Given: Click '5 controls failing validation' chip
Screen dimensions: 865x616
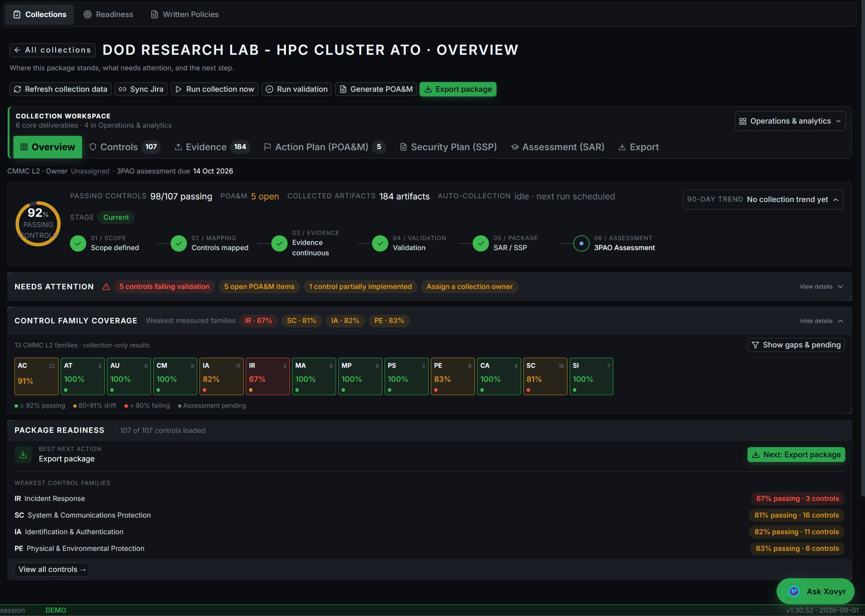Looking at the screenshot, I should point(164,286).
